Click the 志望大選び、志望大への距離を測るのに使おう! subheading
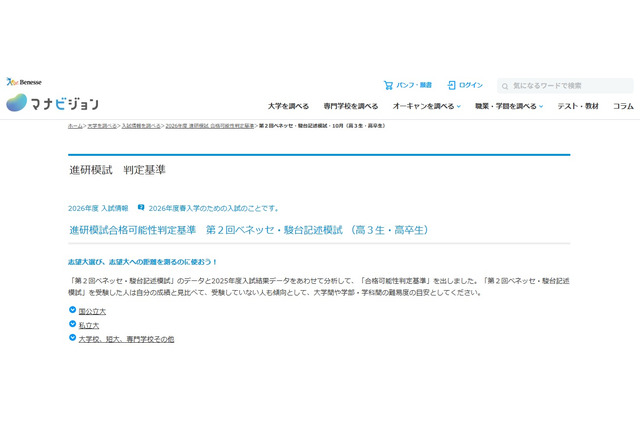This screenshot has width=640, height=426. 142,262
